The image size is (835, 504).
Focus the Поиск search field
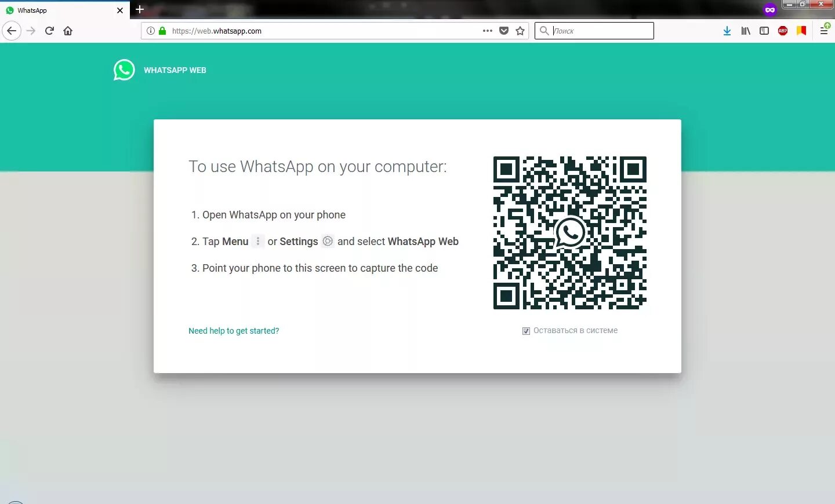coord(594,31)
